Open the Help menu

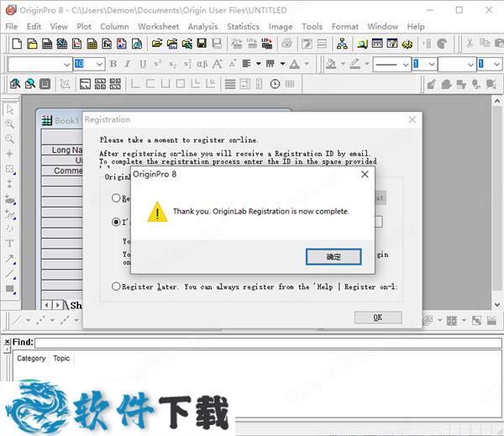pos(416,26)
